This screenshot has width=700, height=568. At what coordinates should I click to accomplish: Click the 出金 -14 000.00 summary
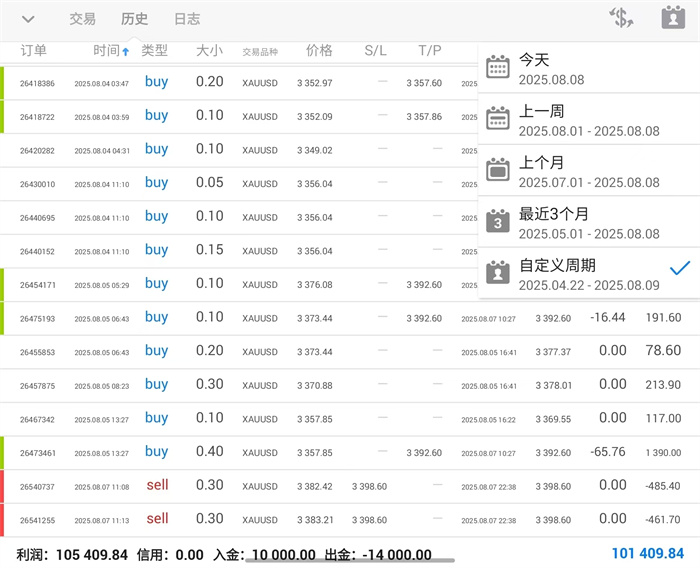378,555
